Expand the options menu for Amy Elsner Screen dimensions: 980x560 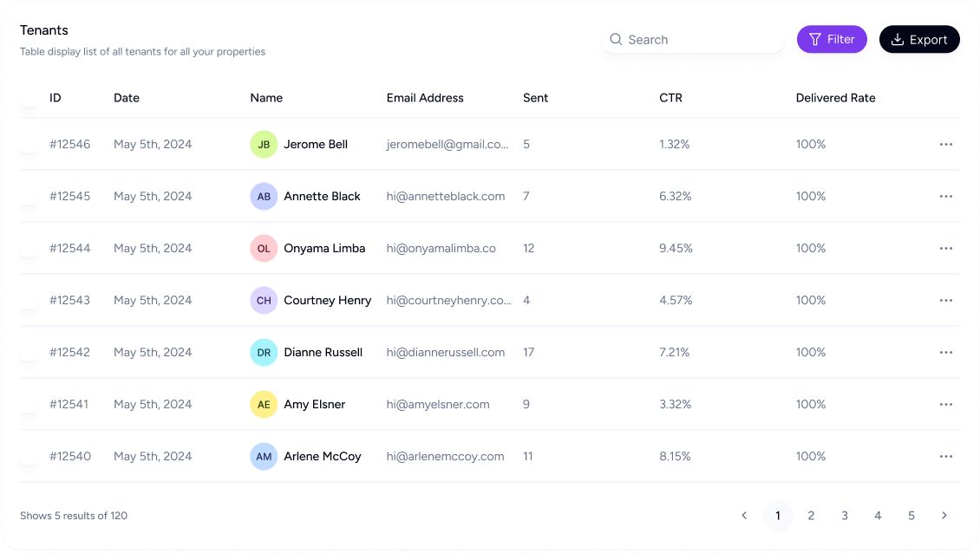pos(945,405)
